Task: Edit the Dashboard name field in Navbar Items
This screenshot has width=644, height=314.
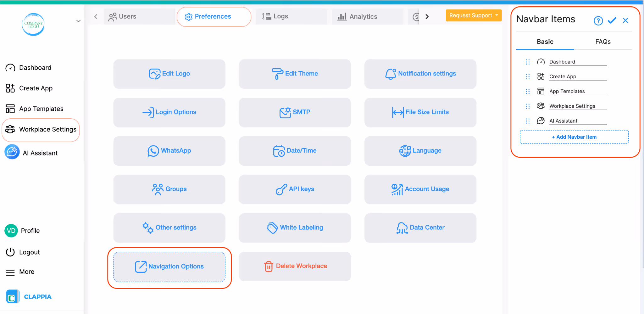Action: (x=578, y=62)
